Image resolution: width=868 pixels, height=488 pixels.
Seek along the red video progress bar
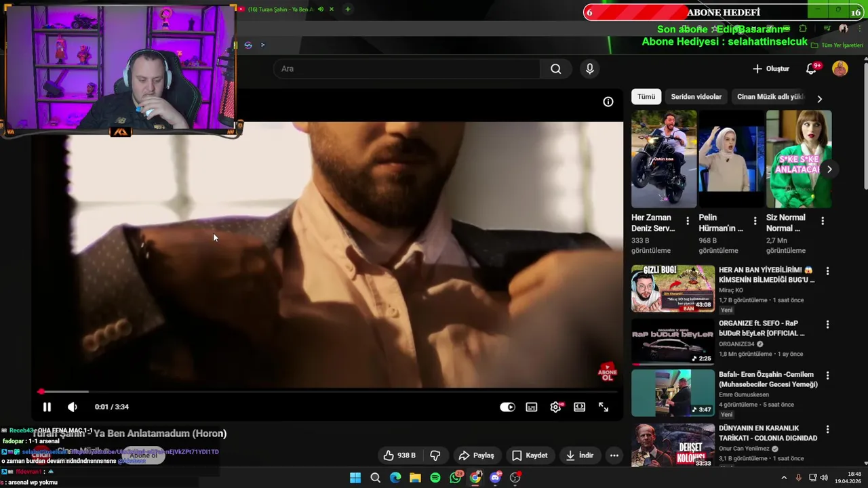click(x=329, y=392)
